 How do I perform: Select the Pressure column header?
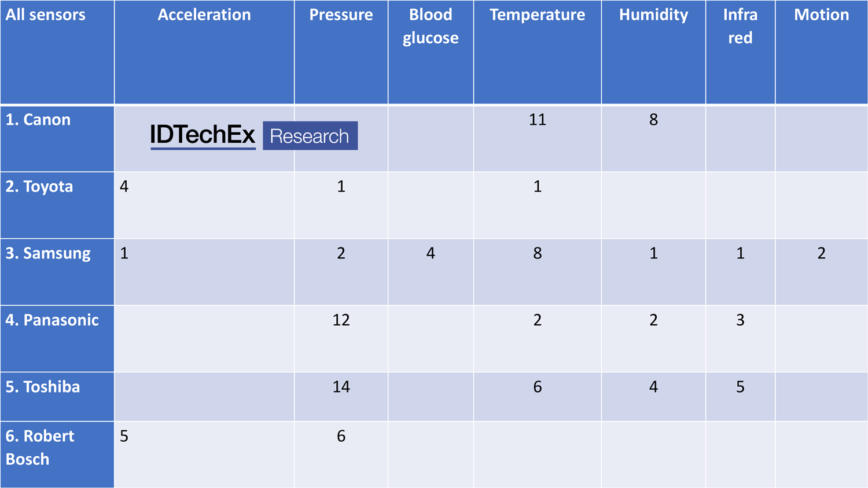tap(341, 15)
